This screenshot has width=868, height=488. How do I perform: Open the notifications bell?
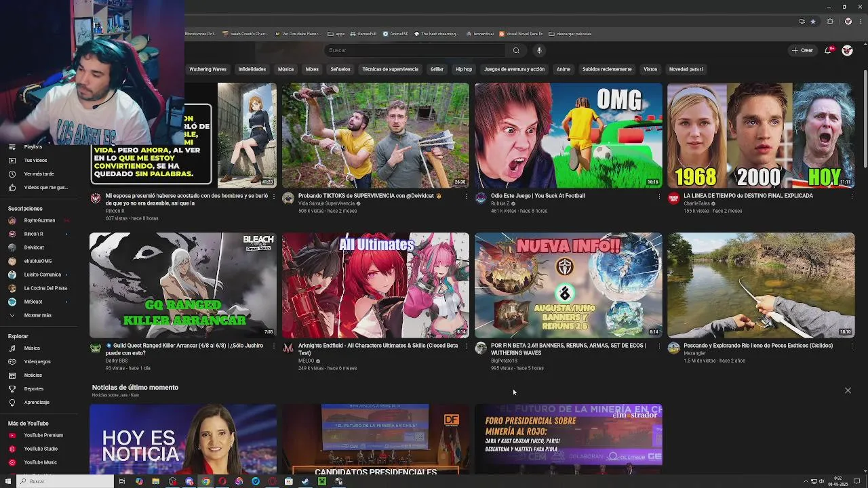[x=828, y=50]
